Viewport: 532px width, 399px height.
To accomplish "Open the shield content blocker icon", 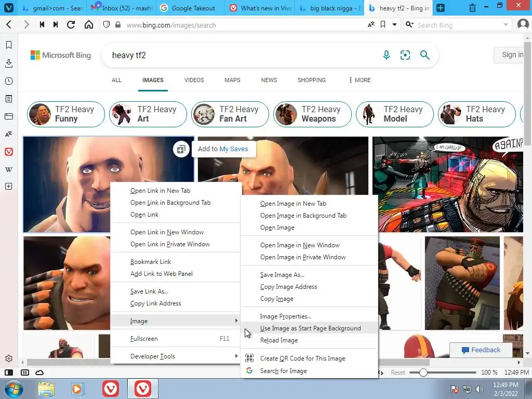I will click(x=107, y=24).
